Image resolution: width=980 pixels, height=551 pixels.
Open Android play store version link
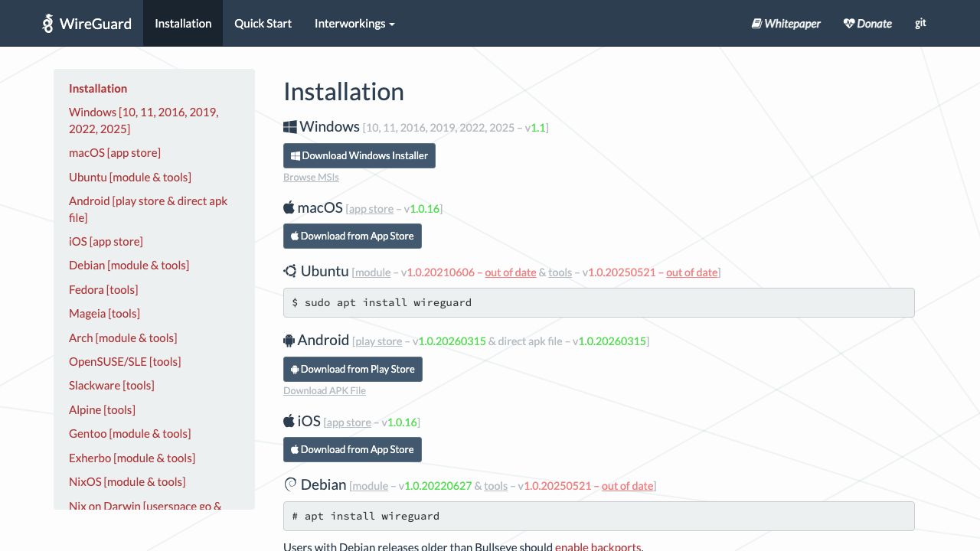point(378,341)
